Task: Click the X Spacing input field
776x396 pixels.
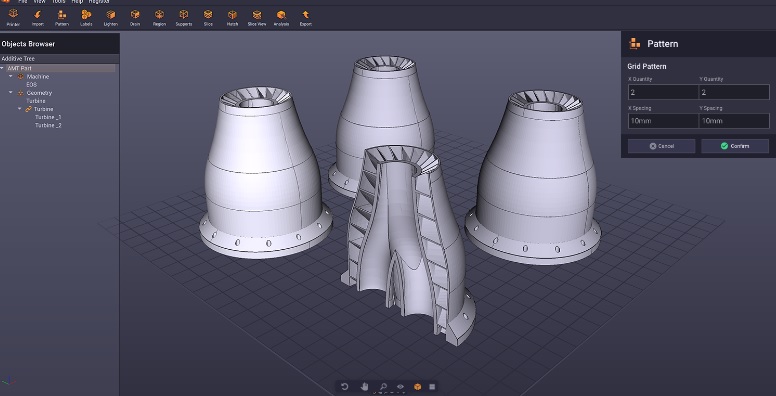Action: coord(663,121)
